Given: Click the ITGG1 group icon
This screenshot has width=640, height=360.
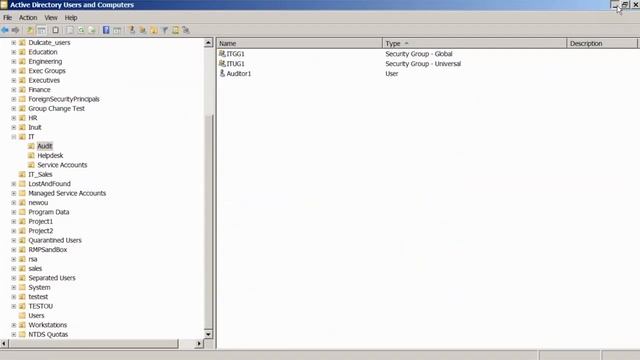Looking at the screenshot, I should [x=222, y=53].
